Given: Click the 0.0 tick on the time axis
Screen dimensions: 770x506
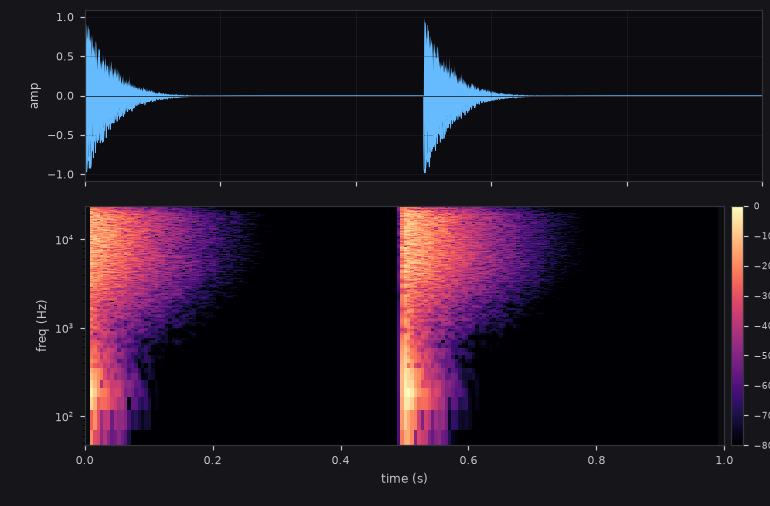Looking at the screenshot, I should pyautogui.click(x=85, y=460).
